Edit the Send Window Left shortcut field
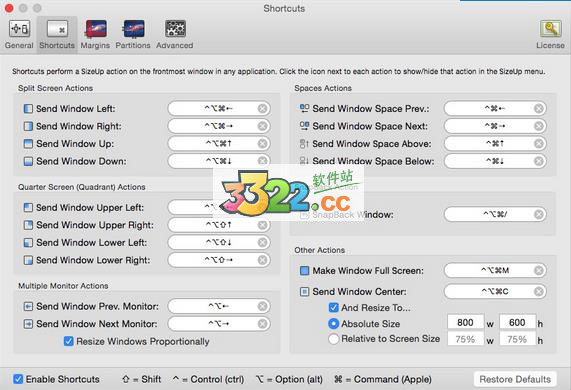 point(219,109)
